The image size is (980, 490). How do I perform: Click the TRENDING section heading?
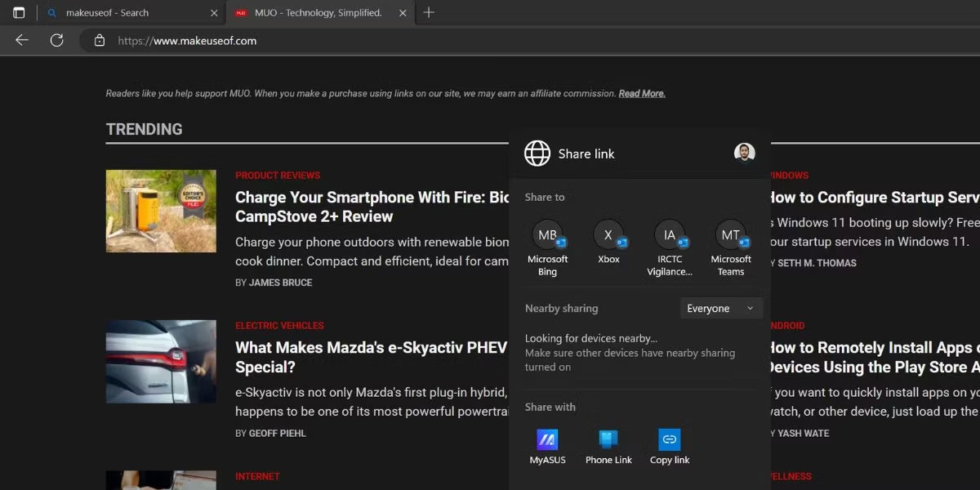[145, 129]
